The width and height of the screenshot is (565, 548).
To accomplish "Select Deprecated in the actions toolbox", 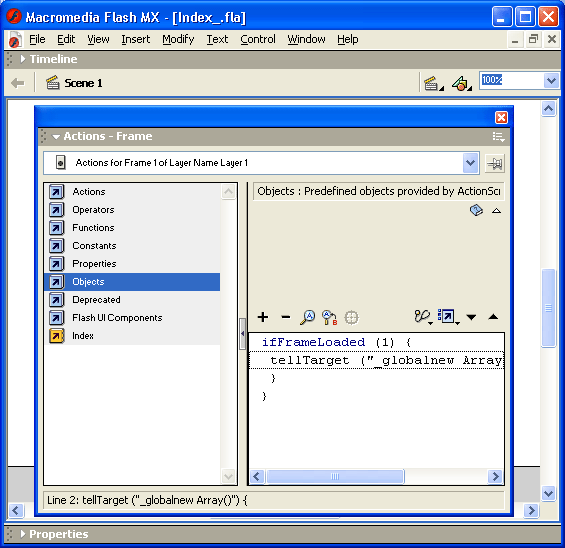I will click(x=96, y=300).
